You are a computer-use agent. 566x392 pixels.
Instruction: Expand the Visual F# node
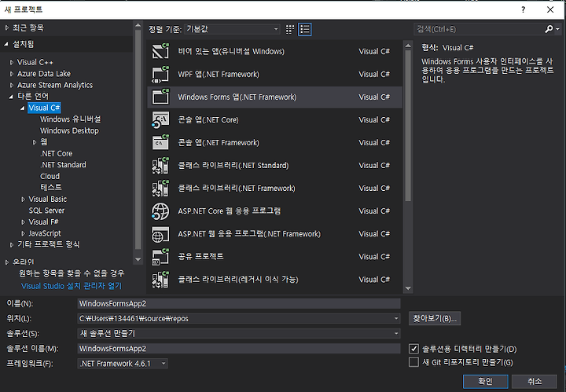click(23, 222)
